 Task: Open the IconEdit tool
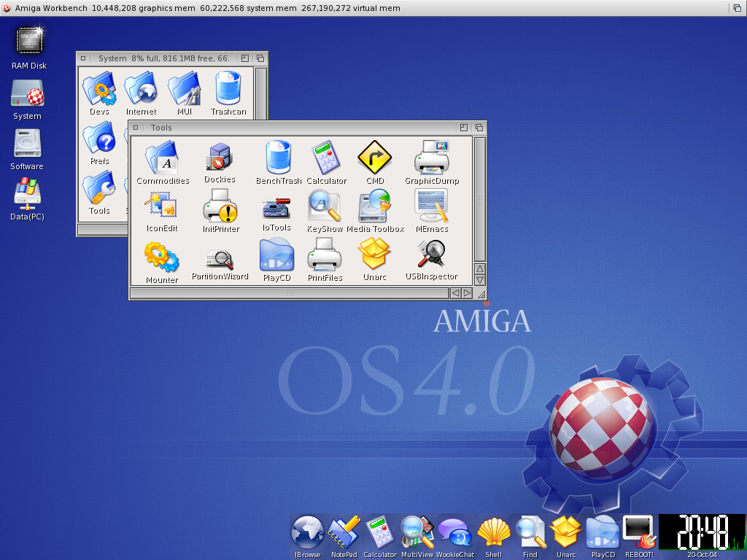pyautogui.click(x=161, y=206)
